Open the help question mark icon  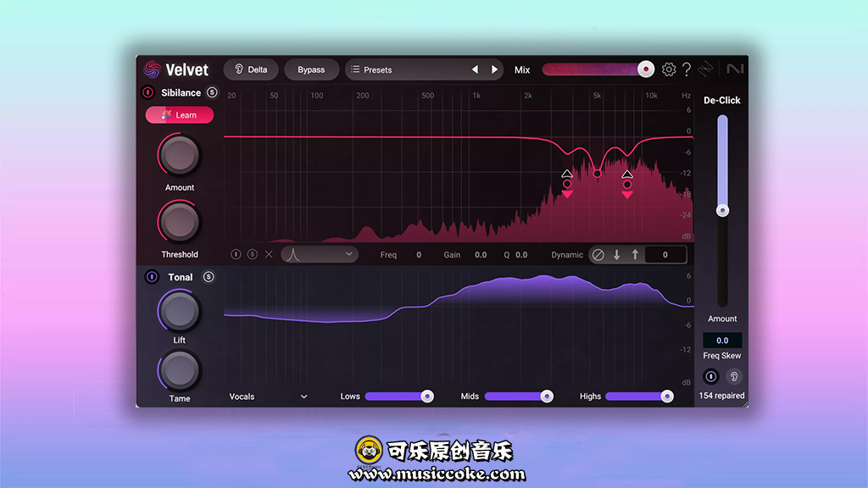coord(687,69)
